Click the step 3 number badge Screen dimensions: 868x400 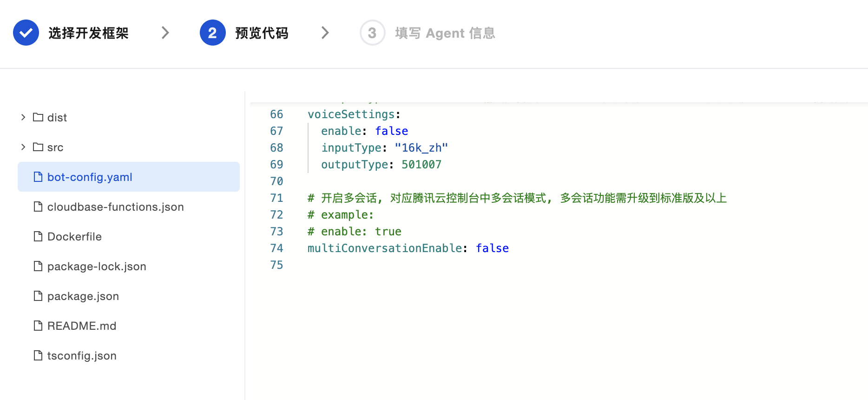[x=373, y=33]
